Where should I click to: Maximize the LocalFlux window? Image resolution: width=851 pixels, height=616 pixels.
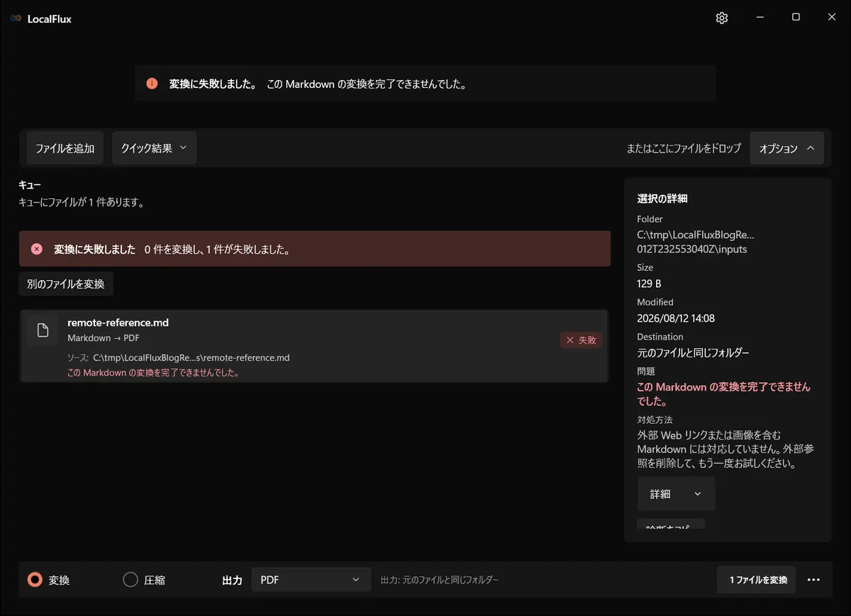[x=796, y=18]
